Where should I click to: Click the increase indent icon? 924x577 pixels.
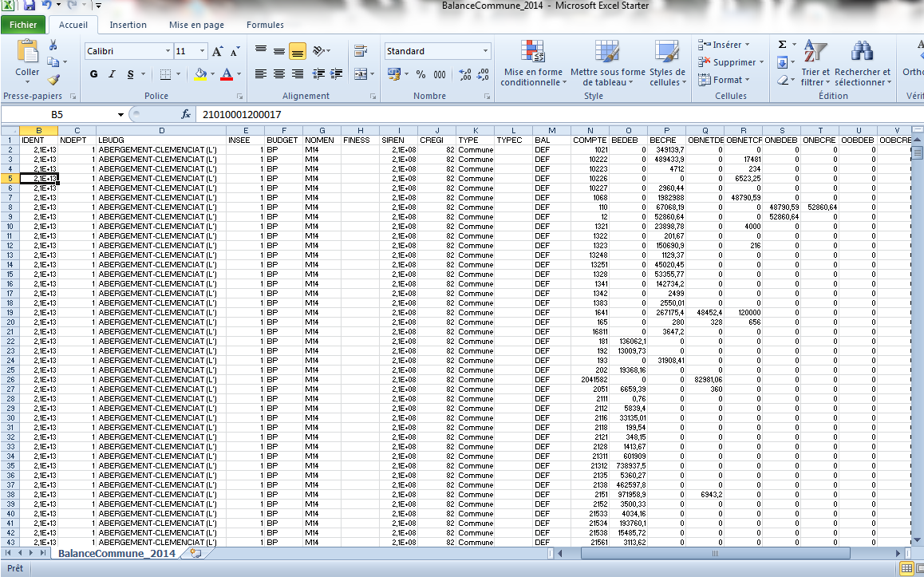(x=337, y=74)
